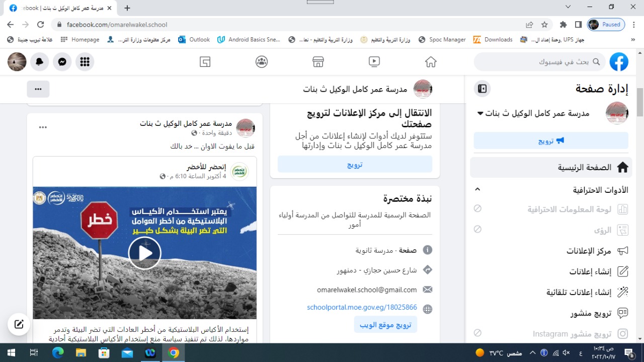Collapse the الأدوات الاحترافية section

click(477, 189)
